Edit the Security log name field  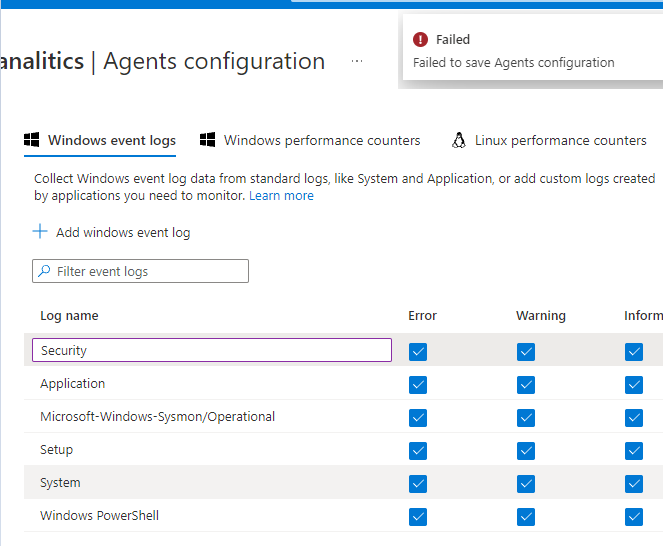pos(212,350)
